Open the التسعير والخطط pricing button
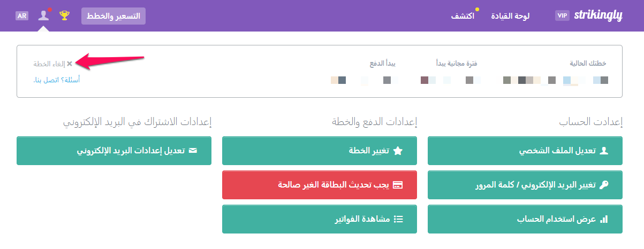The image size is (644, 249). [x=113, y=16]
